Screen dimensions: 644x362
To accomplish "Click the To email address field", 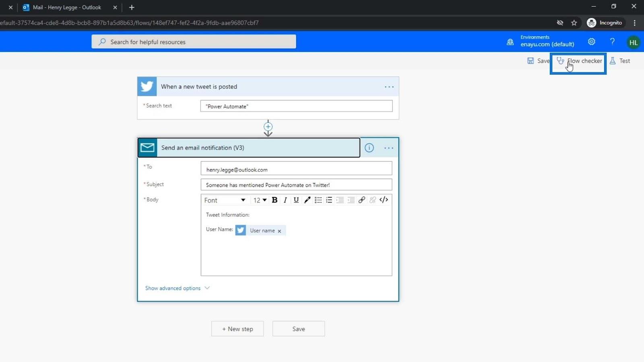I will (296, 169).
